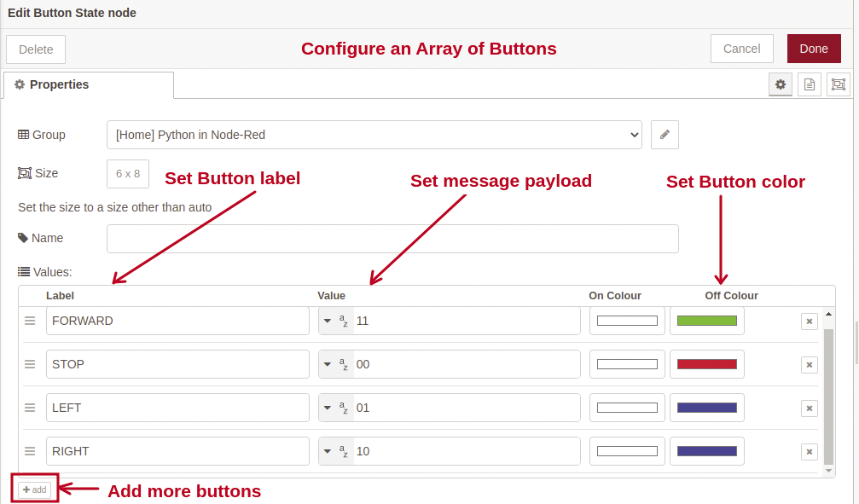Screen dimensions: 859x504
Task: Cancel editing the node
Action: 741,49
